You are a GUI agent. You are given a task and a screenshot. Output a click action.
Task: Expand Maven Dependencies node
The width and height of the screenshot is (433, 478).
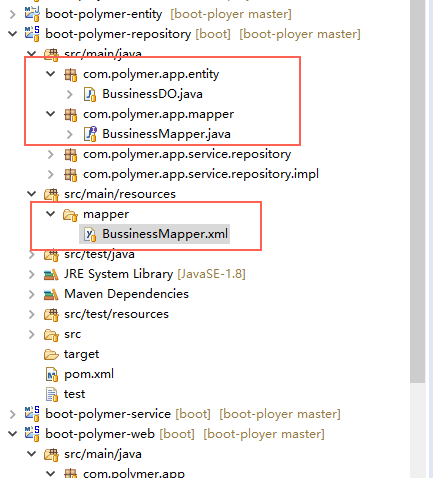point(31,294)
